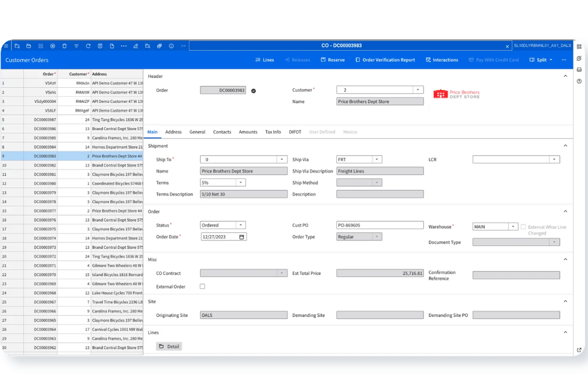588x392 pixels.
Task: Collapse the Misc section
Action: [x=565, y=259]
